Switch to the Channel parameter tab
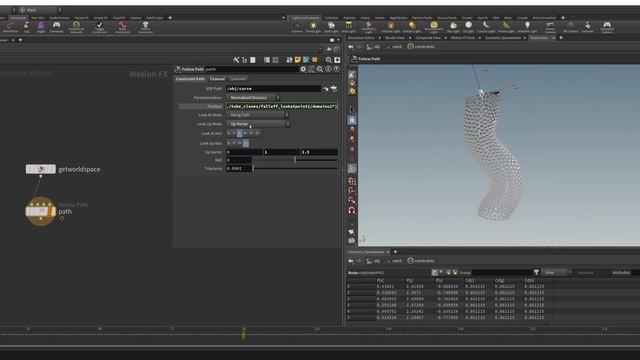This screenshot has height=360, width=640. pos(217,79)
